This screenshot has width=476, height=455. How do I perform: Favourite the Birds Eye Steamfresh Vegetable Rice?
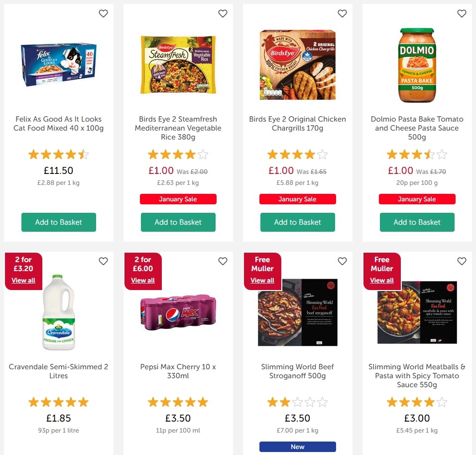[223, 13]
